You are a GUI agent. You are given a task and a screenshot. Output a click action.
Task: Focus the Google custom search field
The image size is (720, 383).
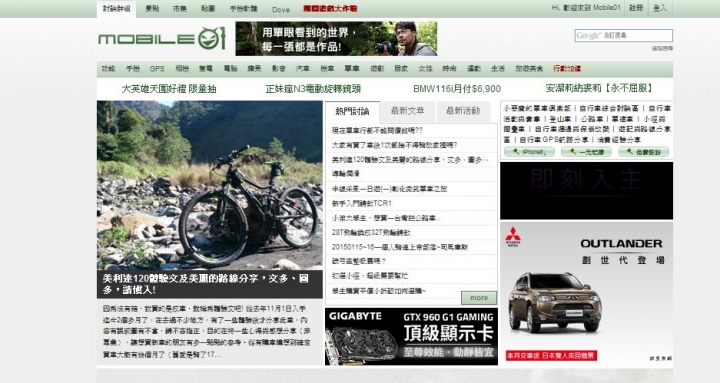624,35
